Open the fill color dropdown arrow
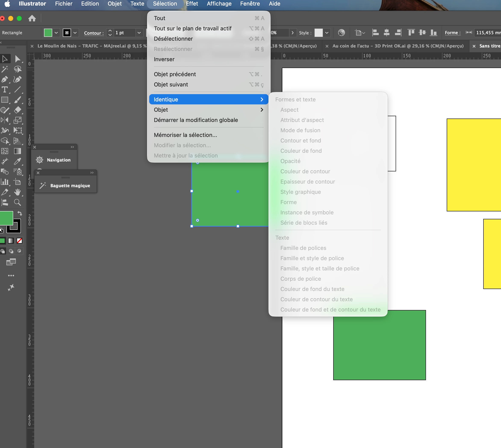 tap(56, 33)
